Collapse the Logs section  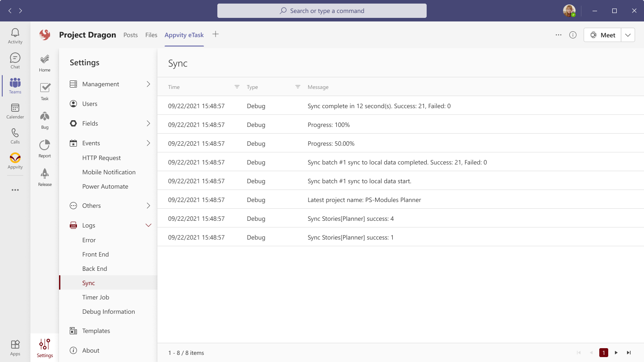pyautogui.click(x=148, y=225)
